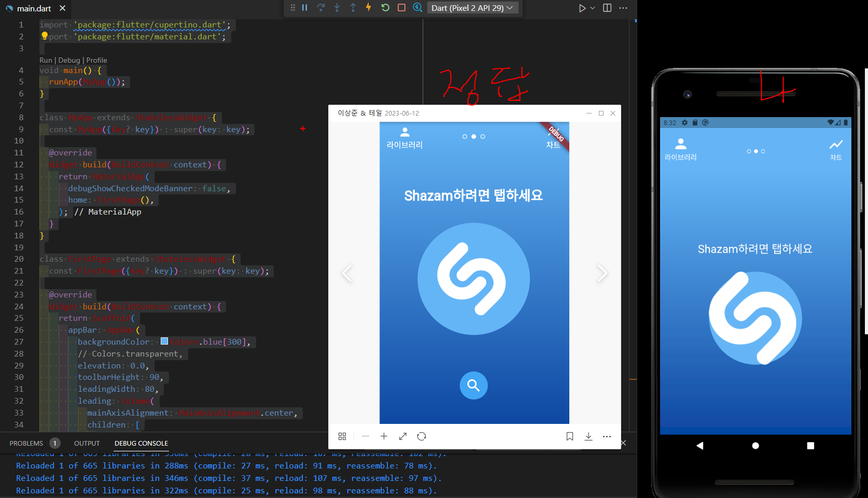
Task: Trigger Hot Reload lightning icon
Action: tap(369, 7)
